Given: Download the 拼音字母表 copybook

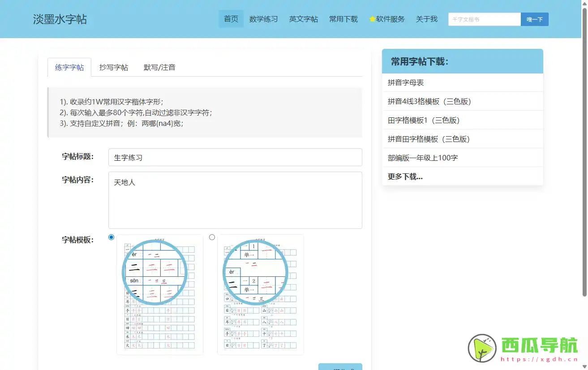Looking at the screenshot, I should [x=405, y=82].
